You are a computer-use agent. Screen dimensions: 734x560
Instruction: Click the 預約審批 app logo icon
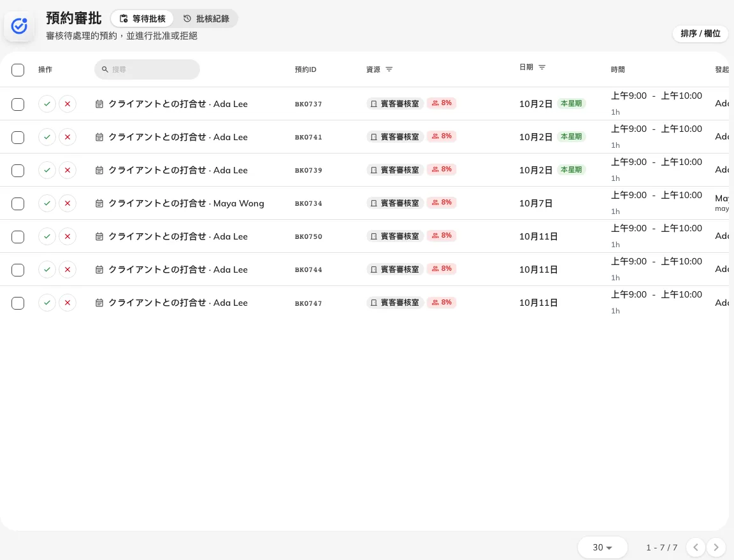[x=19, y=26]
